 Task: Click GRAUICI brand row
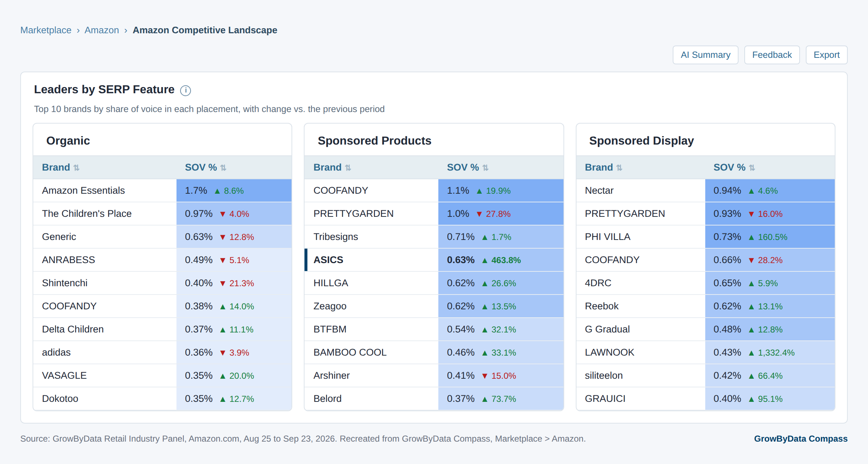[706, 399]
